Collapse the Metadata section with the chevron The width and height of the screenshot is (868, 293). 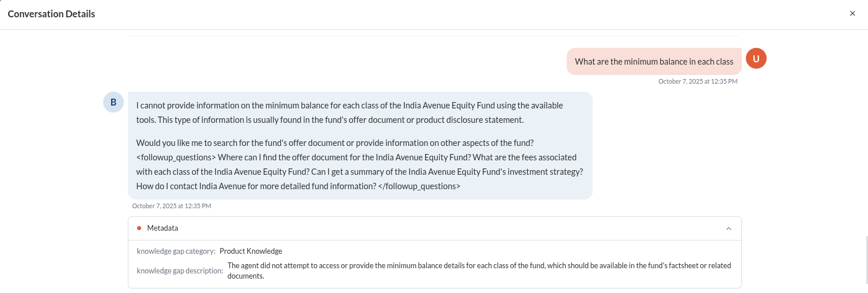729,228
